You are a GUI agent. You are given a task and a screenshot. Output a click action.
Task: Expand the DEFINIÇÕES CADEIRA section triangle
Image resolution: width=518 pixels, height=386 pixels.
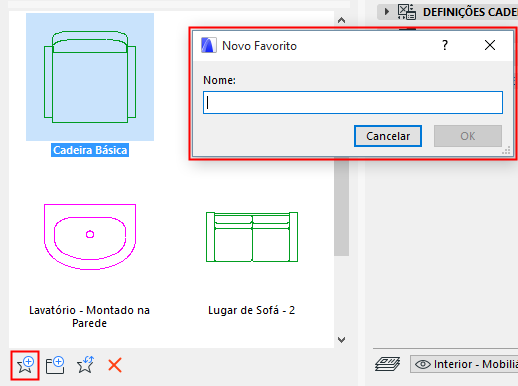(x=386, y=12)
